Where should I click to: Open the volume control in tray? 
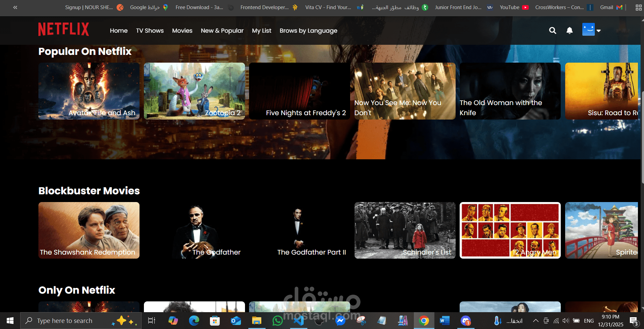click(566, 321)
